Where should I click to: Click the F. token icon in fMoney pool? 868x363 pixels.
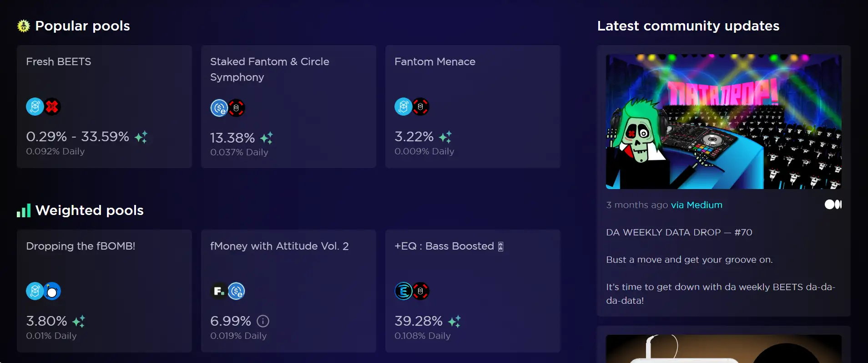(x=219, y=291)
